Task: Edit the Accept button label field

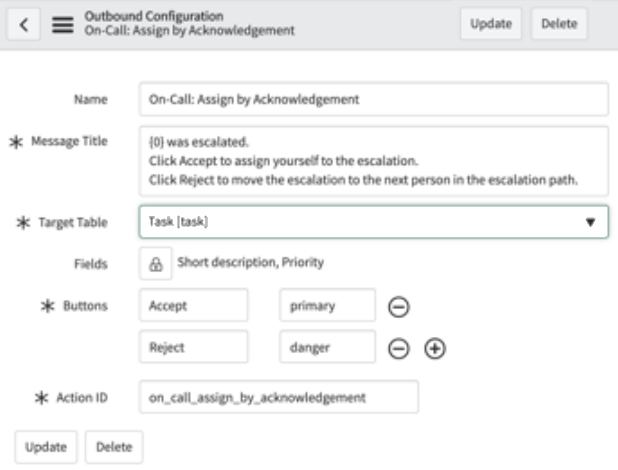Action: [193, 305]
